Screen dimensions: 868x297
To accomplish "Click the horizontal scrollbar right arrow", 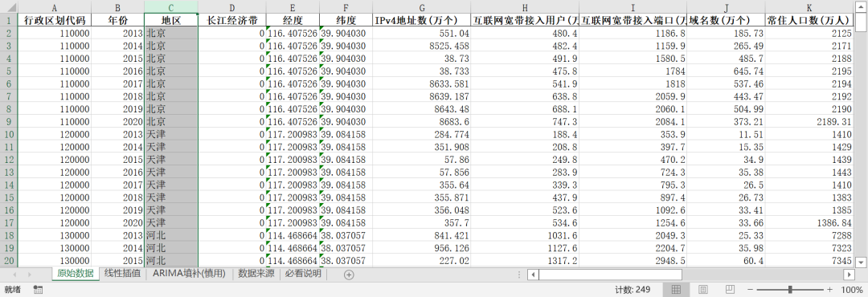I will pos(850,275).
